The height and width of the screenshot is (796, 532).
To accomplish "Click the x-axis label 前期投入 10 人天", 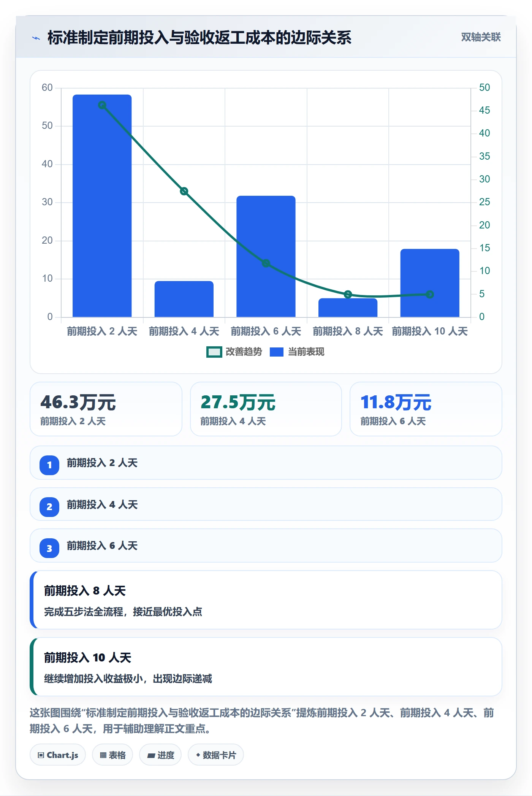I will tap(430, 331).
